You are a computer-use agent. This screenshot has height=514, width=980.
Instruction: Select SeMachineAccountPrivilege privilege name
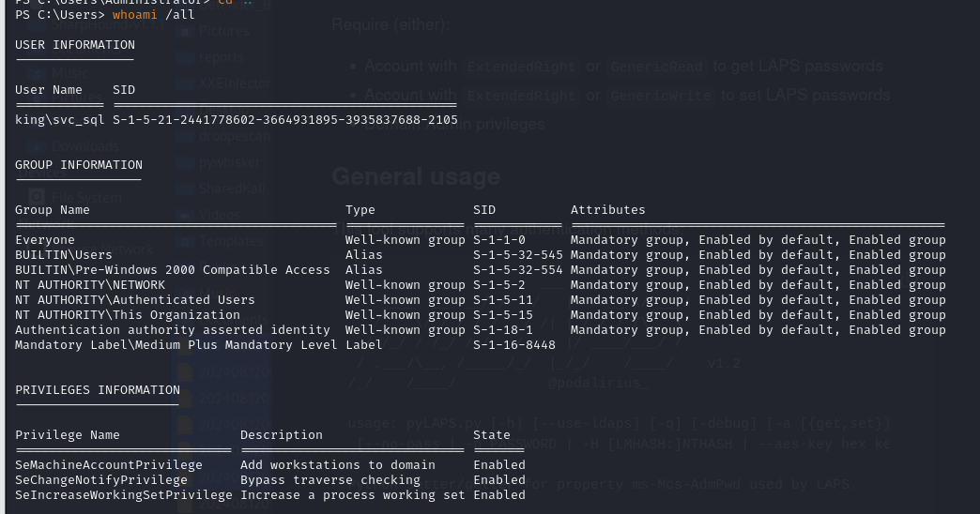tap(109, 464)
